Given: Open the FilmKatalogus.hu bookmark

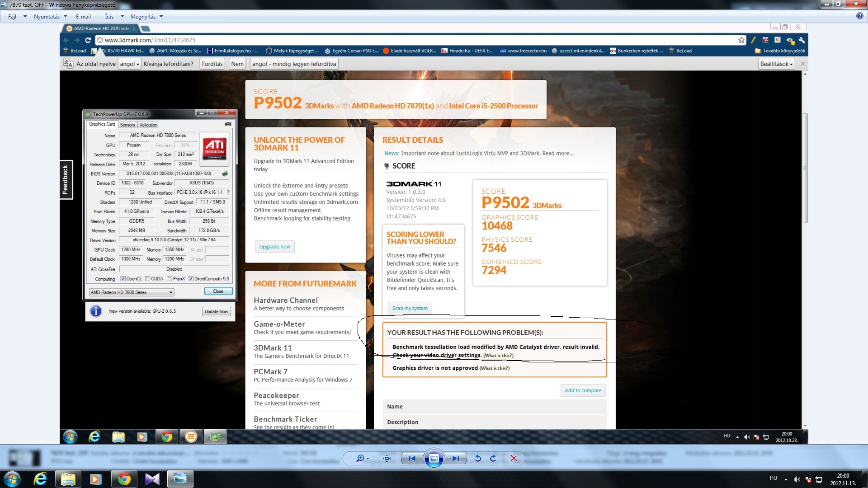Looking at the screenshot, I should pos(233,51).
